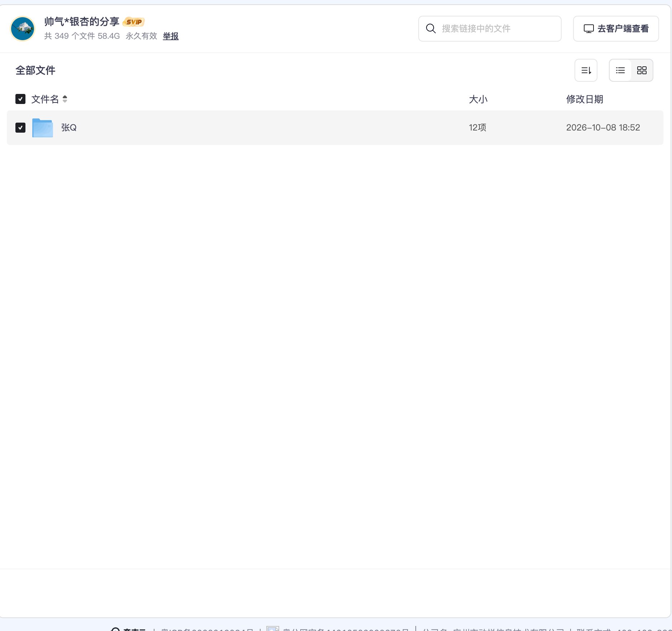Viewport: 672px width, 631px height.
Task: Click the 共 349 个文件 58.4G text
Action: click(x=82, y=36)
